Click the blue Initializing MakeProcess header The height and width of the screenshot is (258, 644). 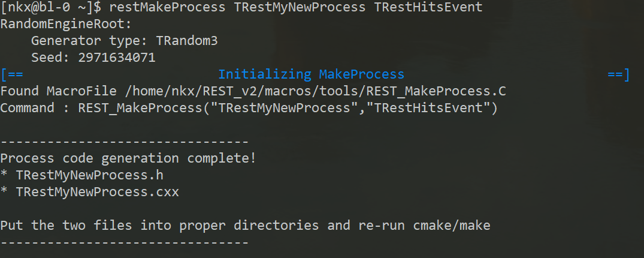point(311,74)
